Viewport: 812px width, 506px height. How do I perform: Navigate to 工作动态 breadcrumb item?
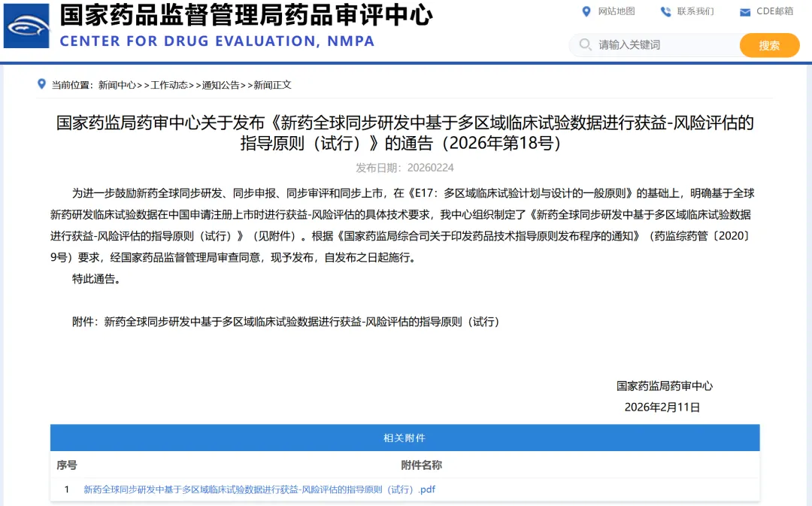click(169, 85)
